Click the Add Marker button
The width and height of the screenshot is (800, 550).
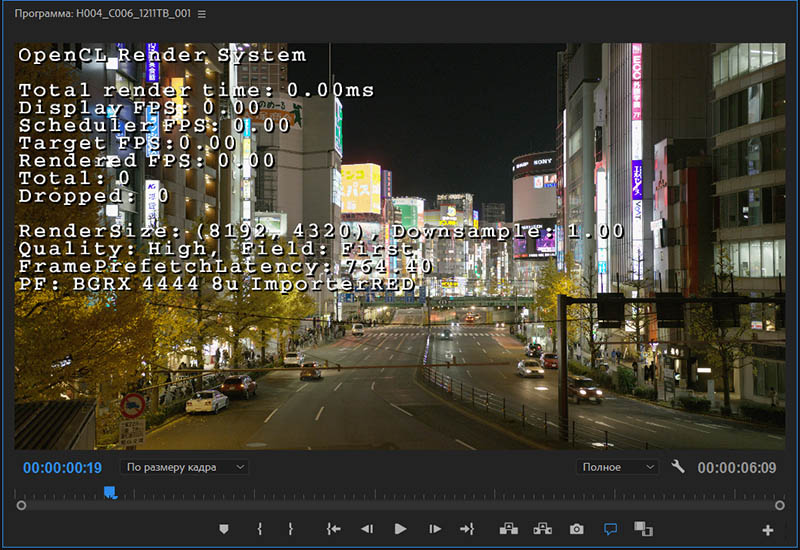(x=223, y=529)
